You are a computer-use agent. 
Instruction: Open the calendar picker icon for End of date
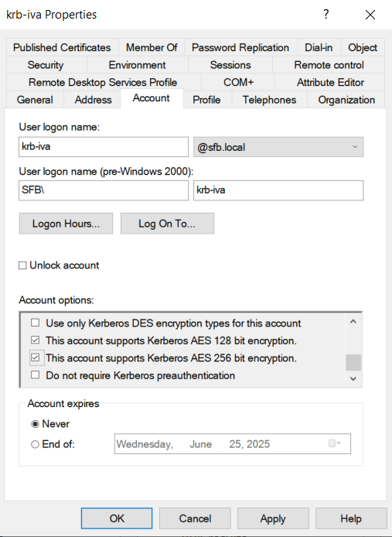click(x=334, y=443)
